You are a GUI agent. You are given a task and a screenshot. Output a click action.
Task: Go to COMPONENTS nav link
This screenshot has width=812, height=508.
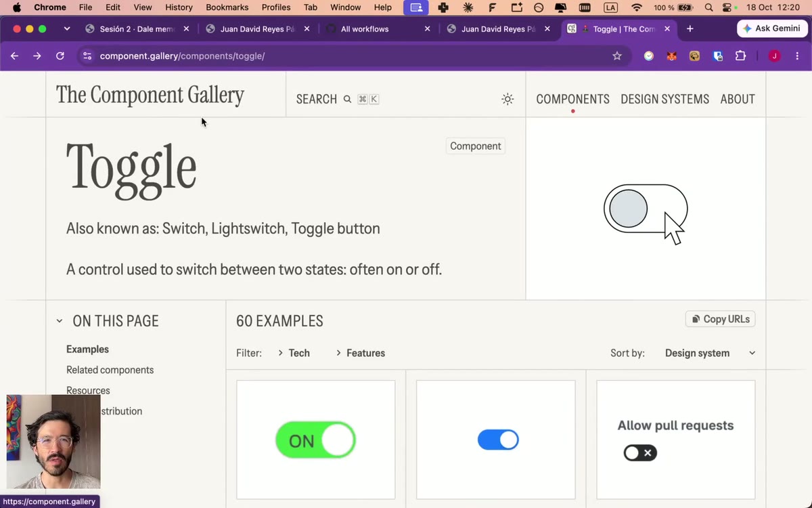[572, 99]
